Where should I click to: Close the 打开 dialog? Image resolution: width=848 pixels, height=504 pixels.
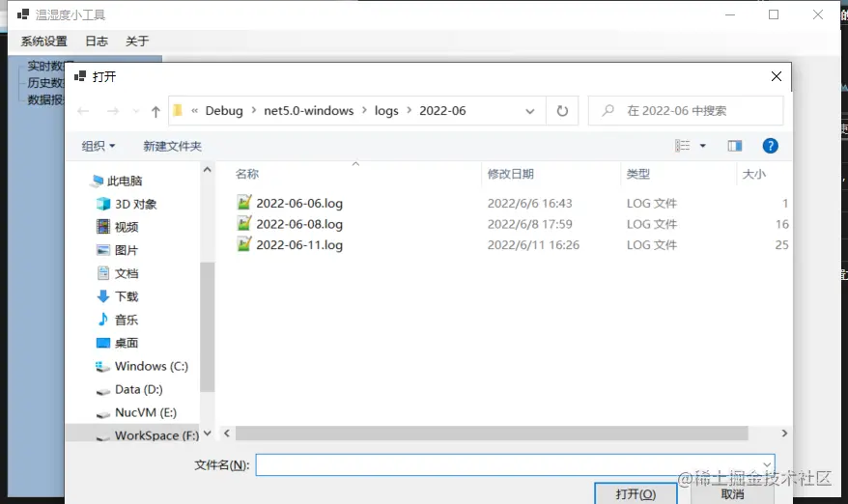click(x=777, y=77)
